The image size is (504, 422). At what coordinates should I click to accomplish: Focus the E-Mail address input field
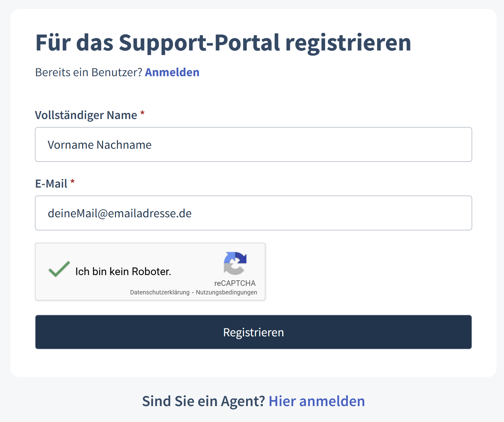click(x=254, y=213)
